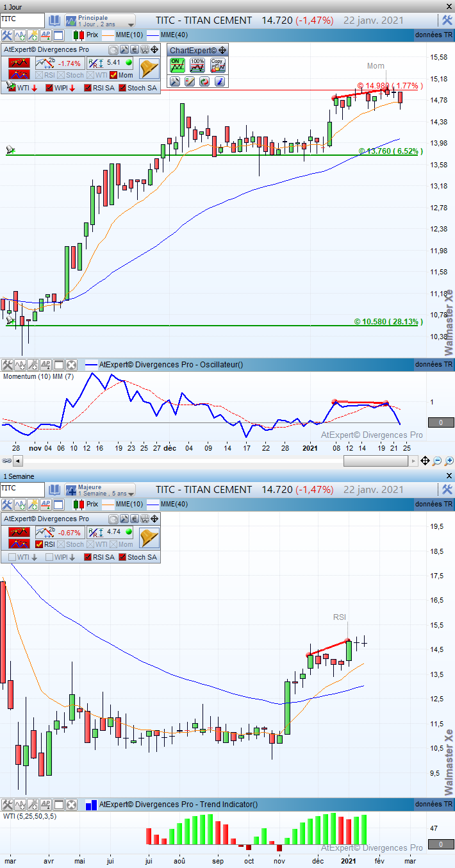Click the alert bell icon in the daily Divergences panel

[x=149, y=68]
